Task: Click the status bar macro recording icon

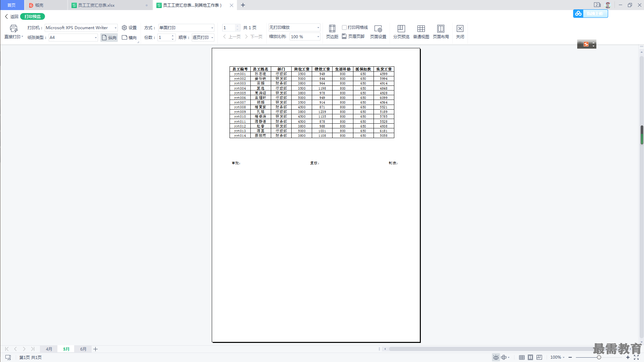Action: tap(8, 357)
